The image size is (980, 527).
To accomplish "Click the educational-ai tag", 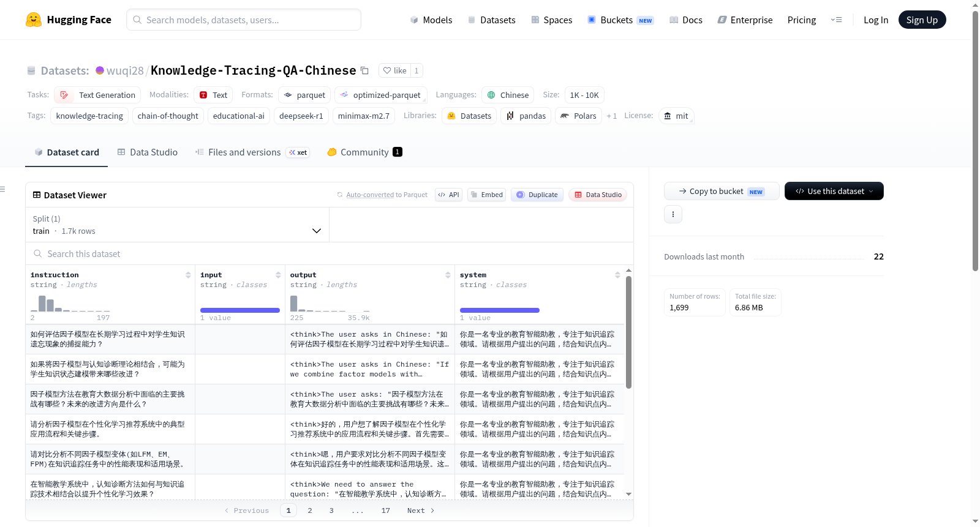I will (239, 116).
